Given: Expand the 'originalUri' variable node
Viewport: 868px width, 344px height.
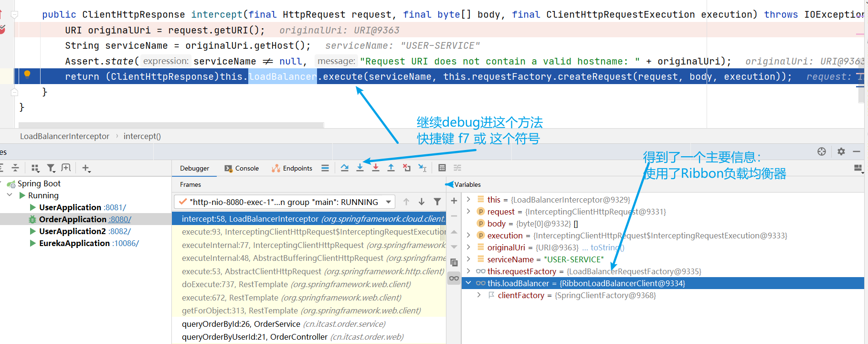Looking at the screenshot, I should 468,247.
